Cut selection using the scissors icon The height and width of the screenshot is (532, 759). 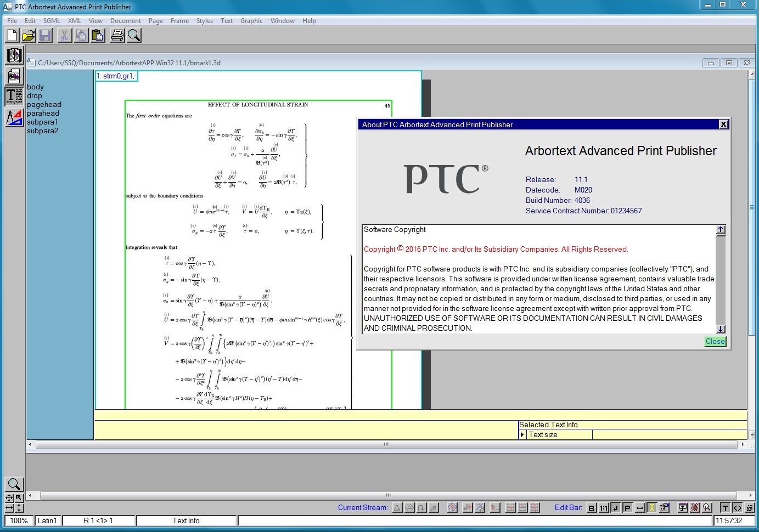(64, 36)
